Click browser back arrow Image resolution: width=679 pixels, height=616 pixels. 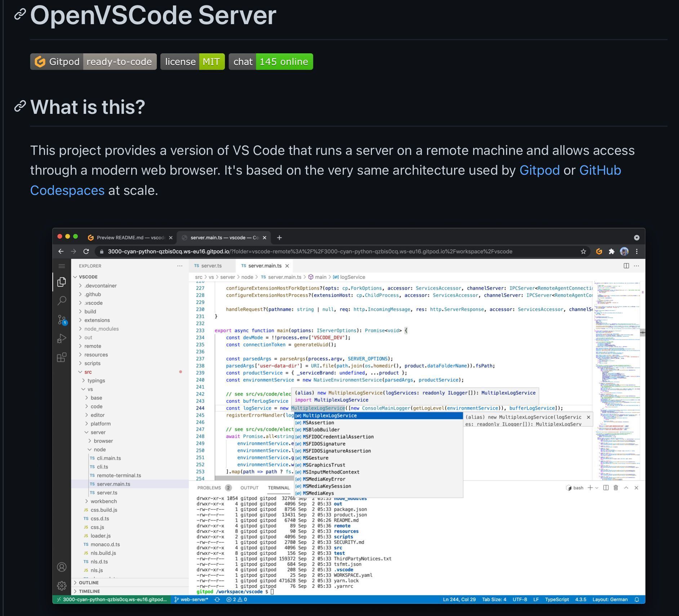click(61, 251)
